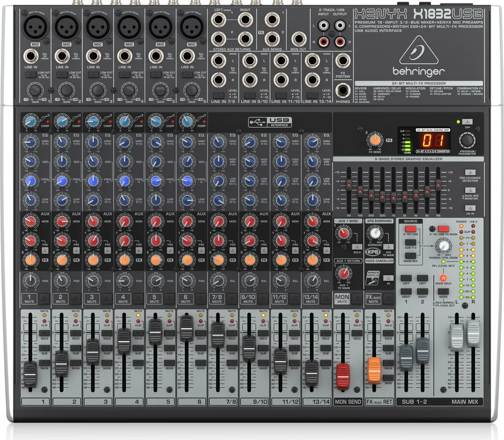This screenshot has height=440, width=504.
Task: Select MAIN MIX as monitor source
Action: pos(410,256)
